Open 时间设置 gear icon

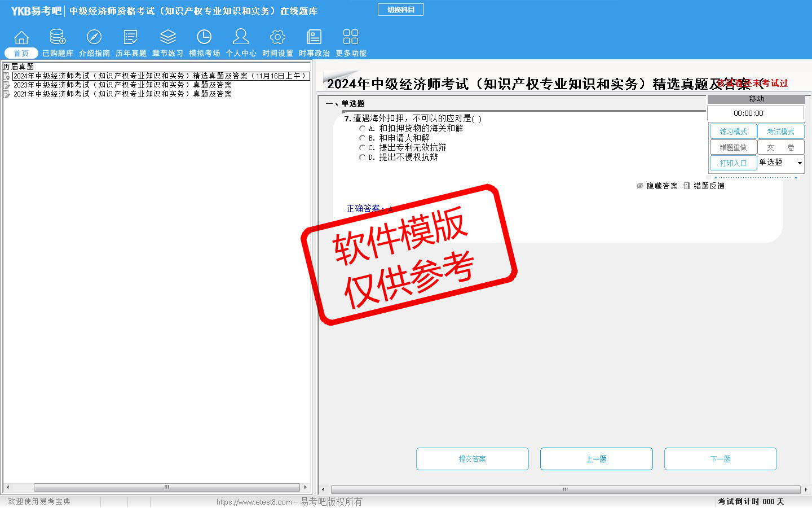(x=277, y=38)
